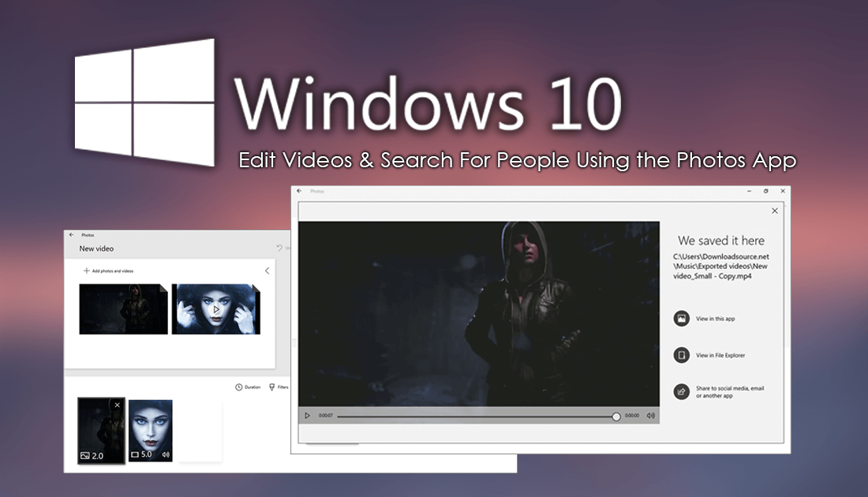Remove the 2.0 storyboard clip

(x=118, y=405)
